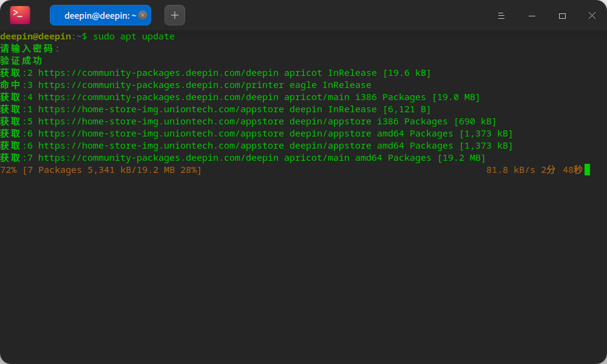607x364 pixels.
Task: Click the 81.8 kB/s download speed
Action: (x=510, y=170)
